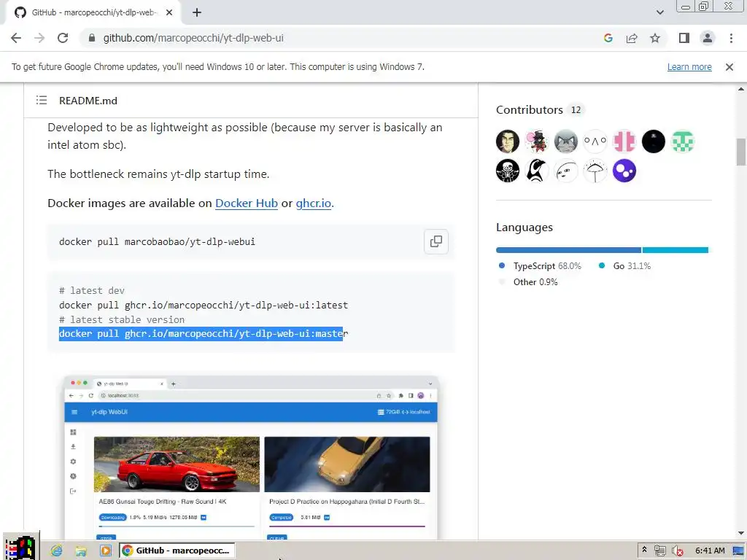The image size is (747, 560).
Task: Select GitHub Chrome window in taskbar
Action: [x=177, y=551]
